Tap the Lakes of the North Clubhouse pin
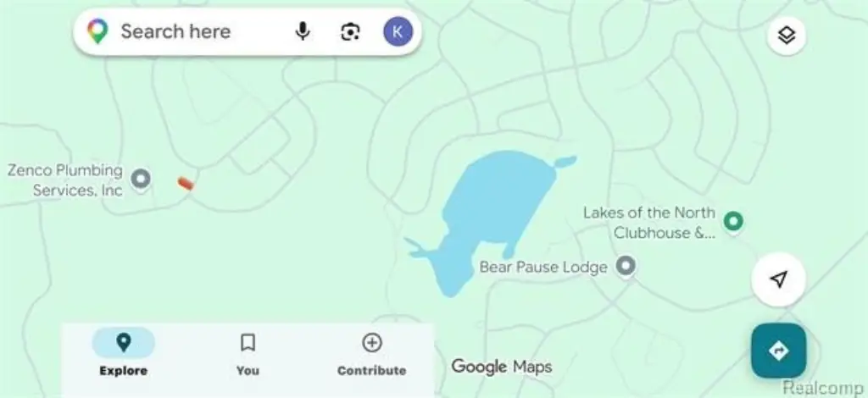This screenshot has height=398, width=868. tap(733, 222)
